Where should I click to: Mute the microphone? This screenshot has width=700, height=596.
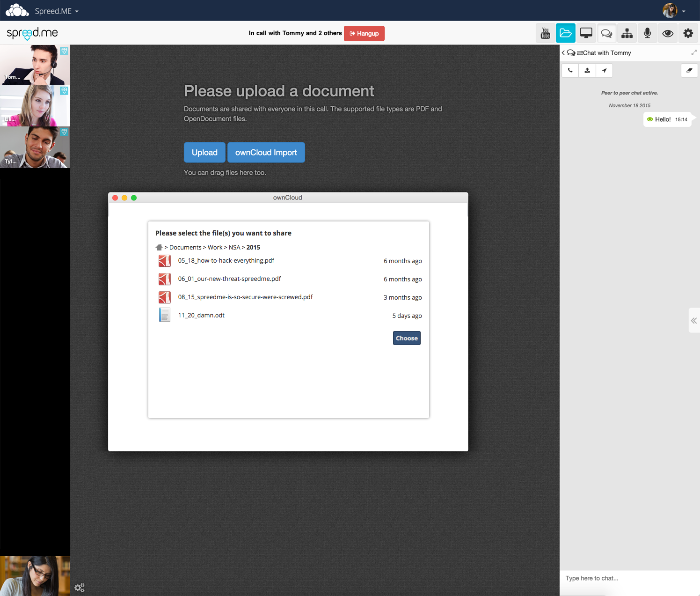pos(647,33)
